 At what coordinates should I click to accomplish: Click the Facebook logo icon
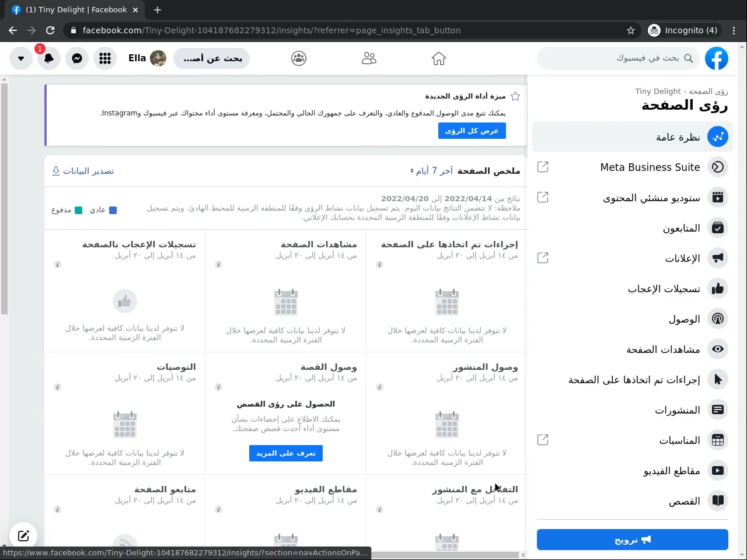click(717, 58)
